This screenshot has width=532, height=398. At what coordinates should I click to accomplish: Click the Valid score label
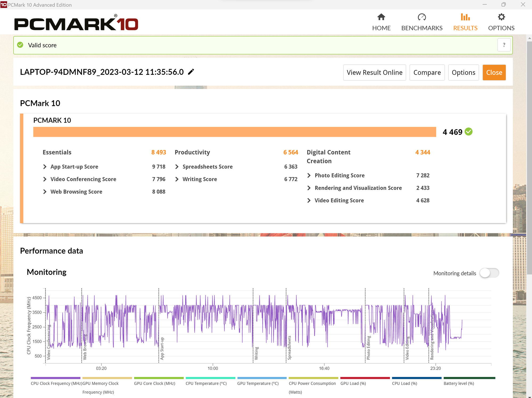click(x=42, y=45)
